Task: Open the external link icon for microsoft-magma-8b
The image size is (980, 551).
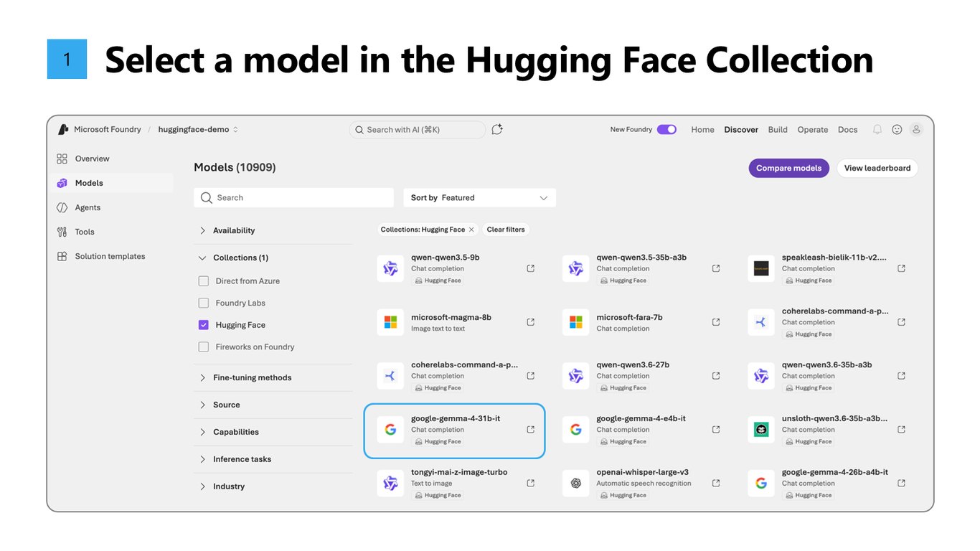Action: click(x=531, y=322)
